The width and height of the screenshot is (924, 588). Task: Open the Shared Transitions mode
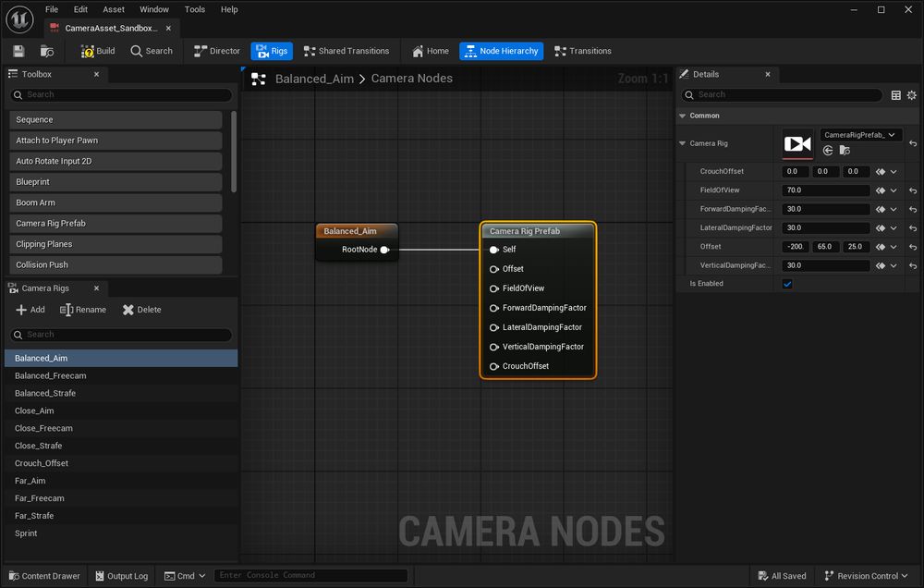pos(346,51)
